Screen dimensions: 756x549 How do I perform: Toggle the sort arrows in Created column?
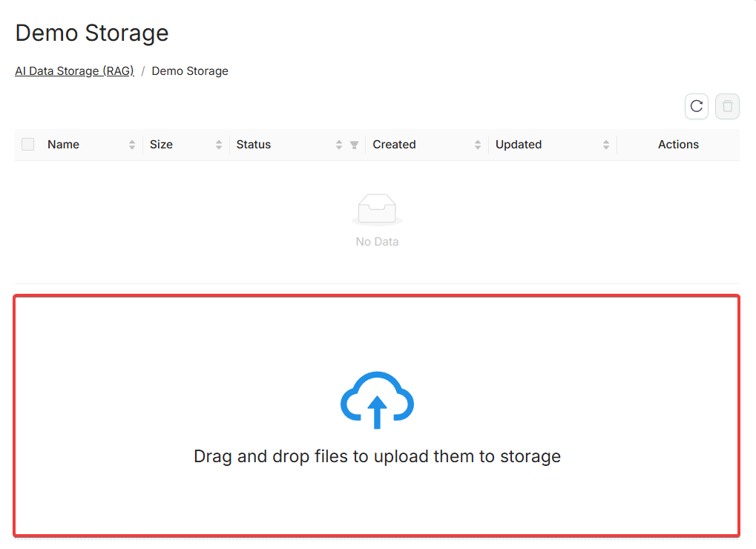pos(478,145)
